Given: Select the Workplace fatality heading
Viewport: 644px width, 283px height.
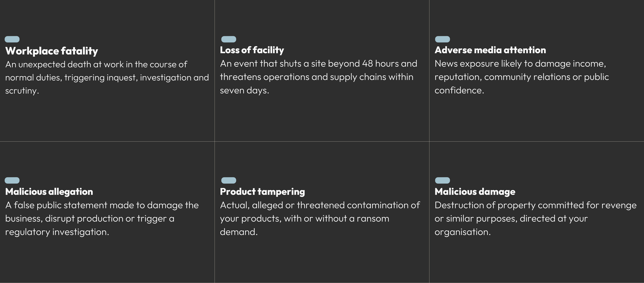Looking at the screenshot, I should (x=52, y=51).
